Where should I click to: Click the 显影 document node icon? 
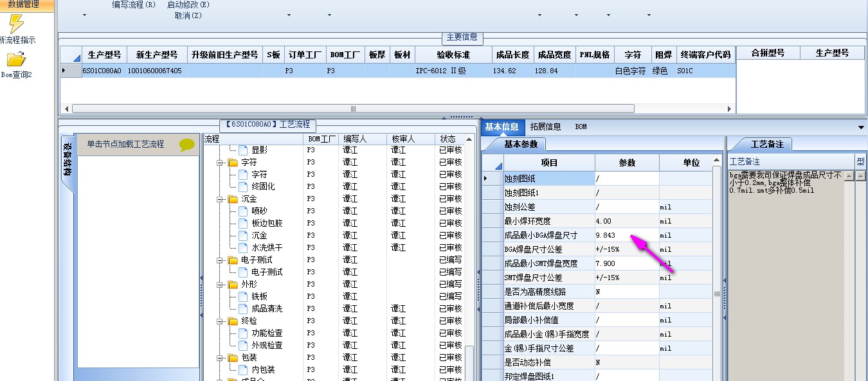(x=243, y=150)
